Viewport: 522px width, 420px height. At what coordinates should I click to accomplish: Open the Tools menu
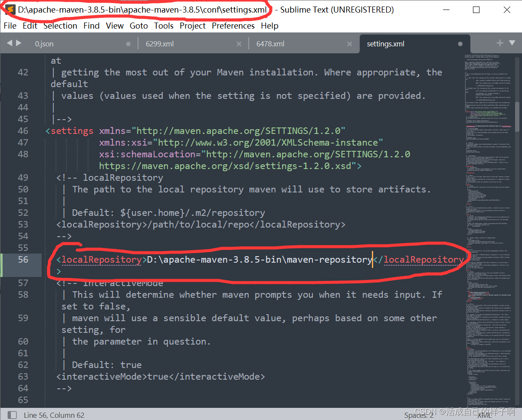tap(164, 26)
